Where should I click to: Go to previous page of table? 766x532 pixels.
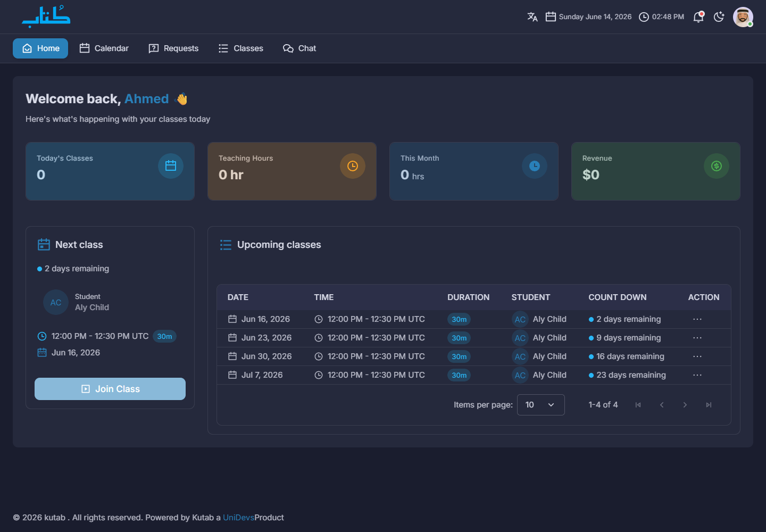(x=661, y=405)
